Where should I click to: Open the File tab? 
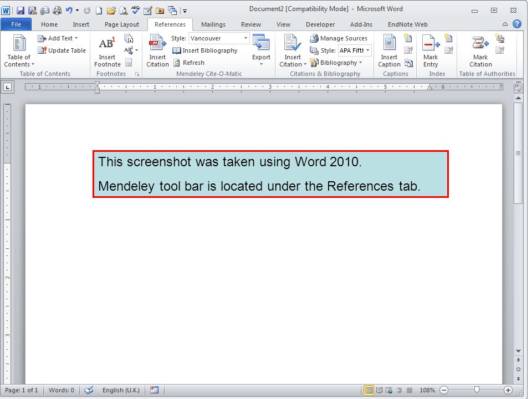(16, 24)
